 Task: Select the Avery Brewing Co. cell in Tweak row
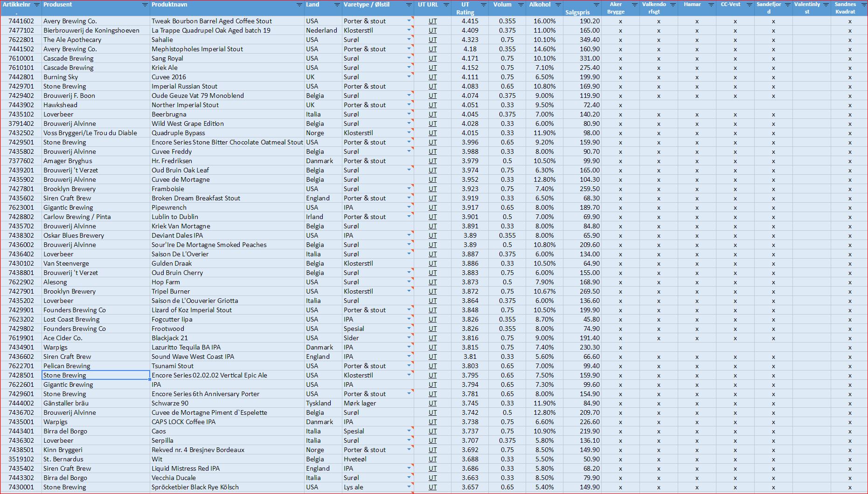pyautogui.click(x=96, y=21)
